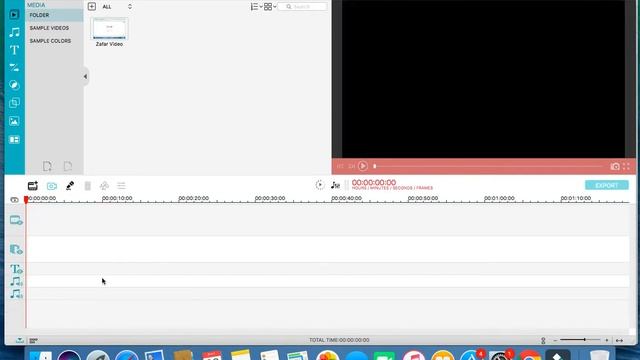The width and height of the screenshot is (640, 360).
Task: Click the blue camera record icon
Action: [x=52, y=186]
